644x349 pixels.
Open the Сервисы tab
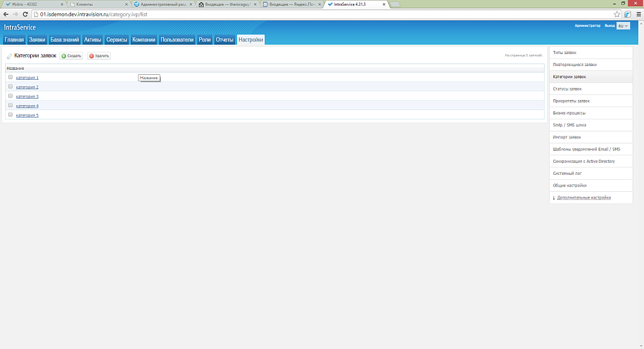pyautogui.click(x=116, y=40)
